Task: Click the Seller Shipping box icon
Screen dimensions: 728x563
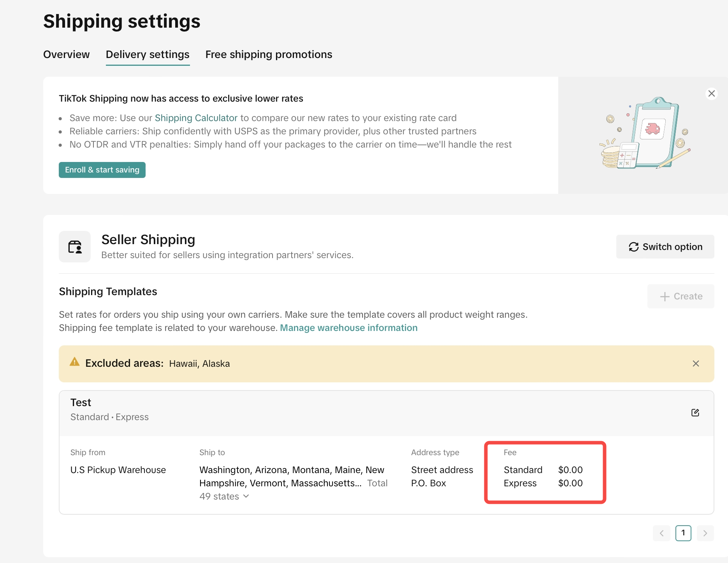Action: 75,247
